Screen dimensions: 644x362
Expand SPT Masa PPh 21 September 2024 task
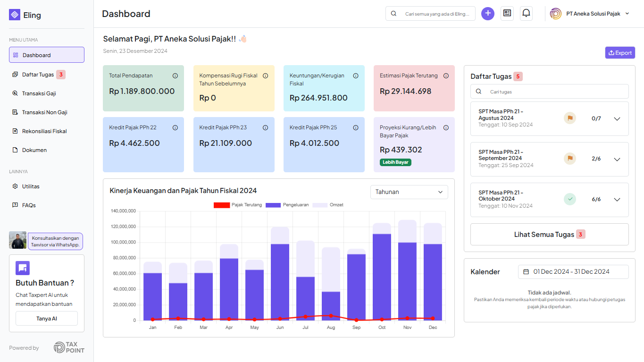coord(617,159)
